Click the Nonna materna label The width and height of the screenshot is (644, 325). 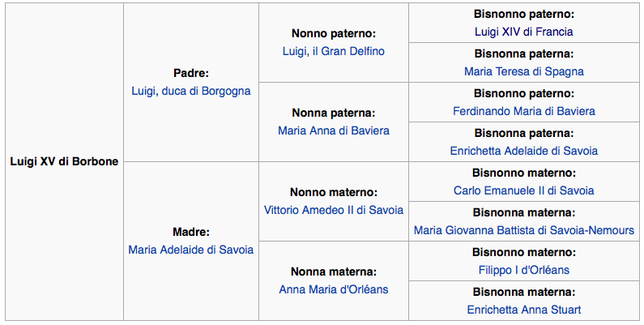pyautogui.click(x=333, y=272)
